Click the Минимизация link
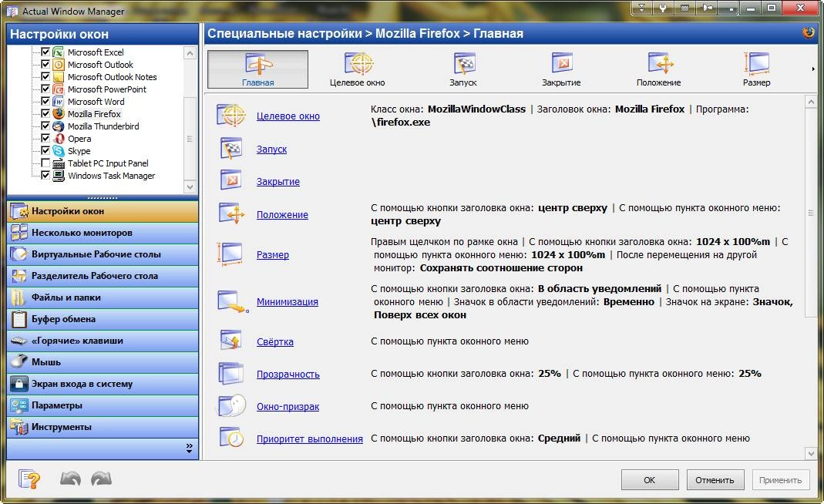Image resolution: width=824 pixels, height=504 pixels. (288, 302)
